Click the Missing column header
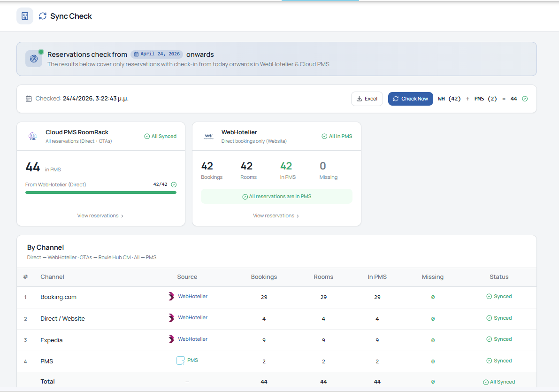559x392 pixels. (432, 277)
